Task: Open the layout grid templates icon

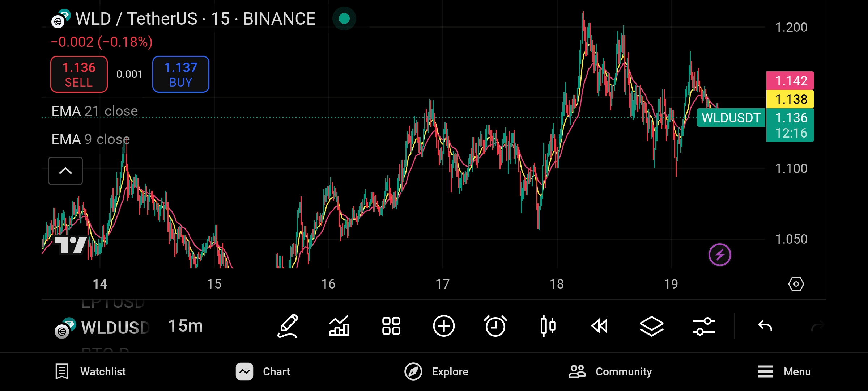Action: [x=391, y=326]
